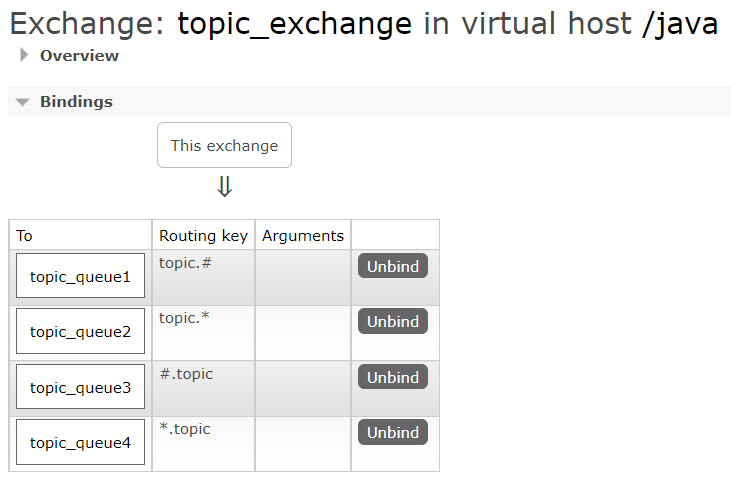Click the Routing key column header
The image size is (731, 480).
click(202, 236)
